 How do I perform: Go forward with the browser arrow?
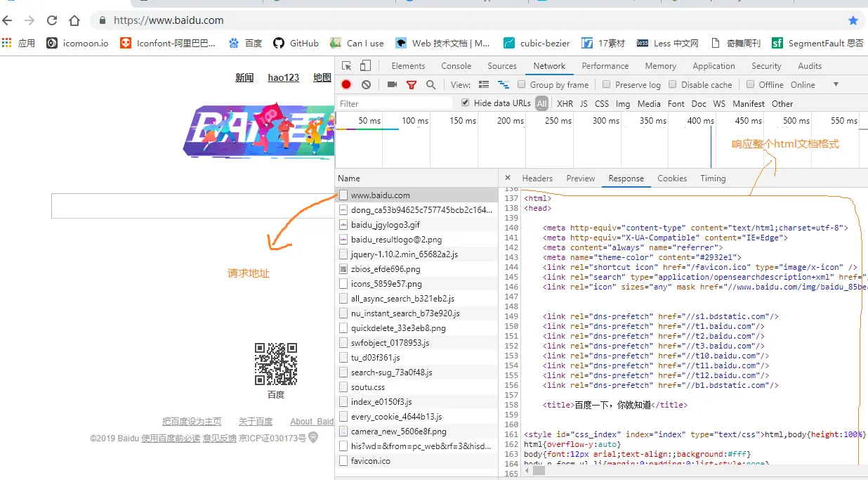[29, 20]
